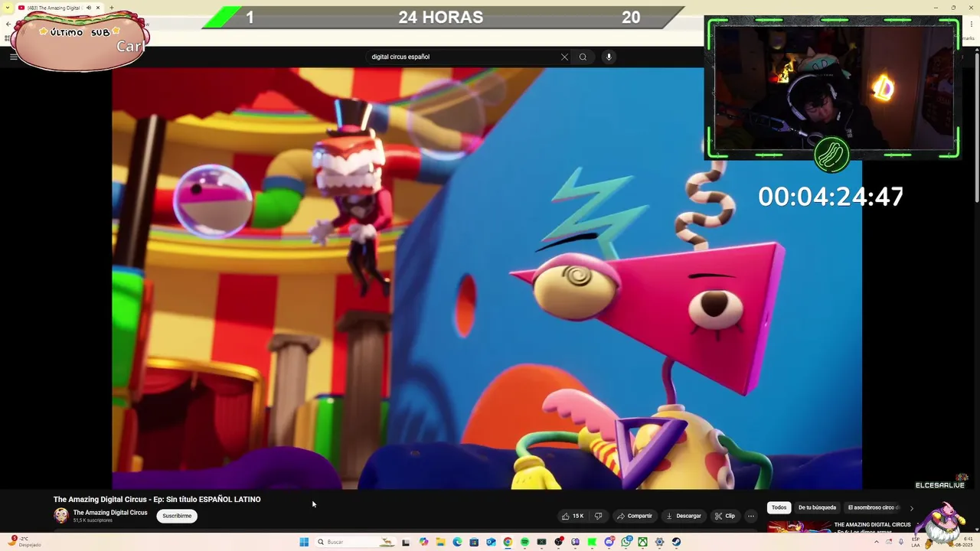Open more actions three-dot menu
The height and width of the screenshot is (551, 980).
(x=751, y=516)
